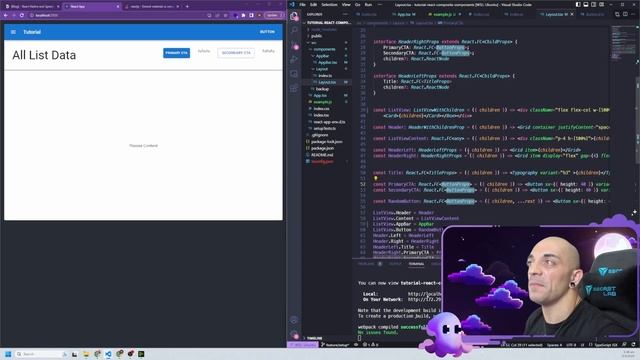Open AppBar.tsx file in Explorer tree
The width and height of the screenshot is (640, 360).
[x=327, y=62]
